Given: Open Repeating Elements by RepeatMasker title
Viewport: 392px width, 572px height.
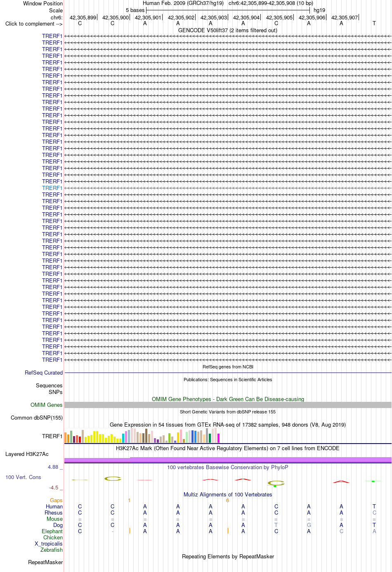Looking at the screenshot, I should 228,556.
